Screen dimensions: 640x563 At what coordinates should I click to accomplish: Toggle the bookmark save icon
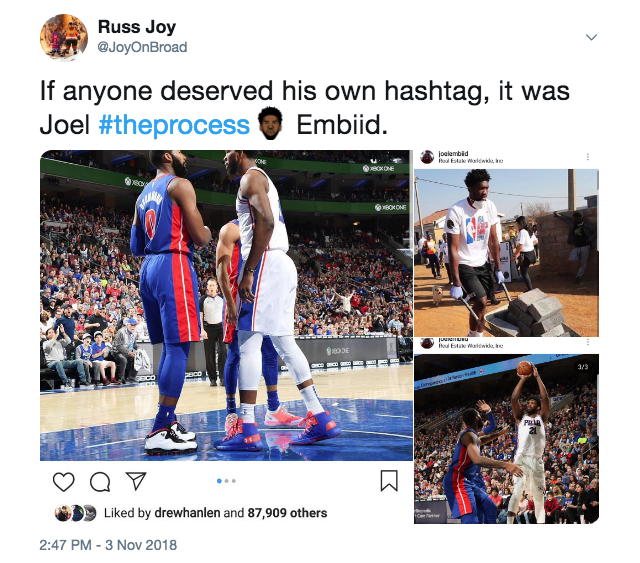coord(389,481)
